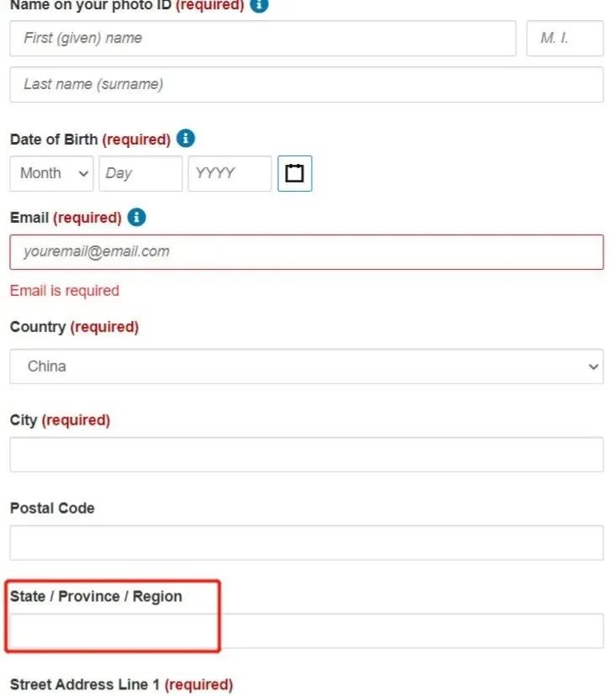
Task: Select the City text box
Action: (x=306, y=455)
